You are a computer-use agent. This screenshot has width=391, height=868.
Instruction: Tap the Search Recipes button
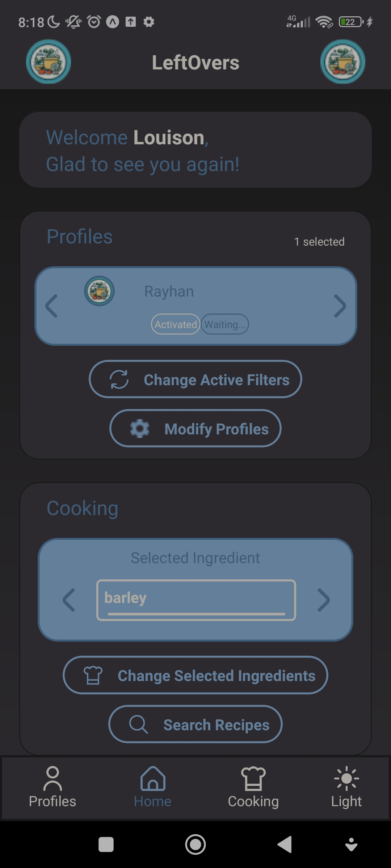195,724
